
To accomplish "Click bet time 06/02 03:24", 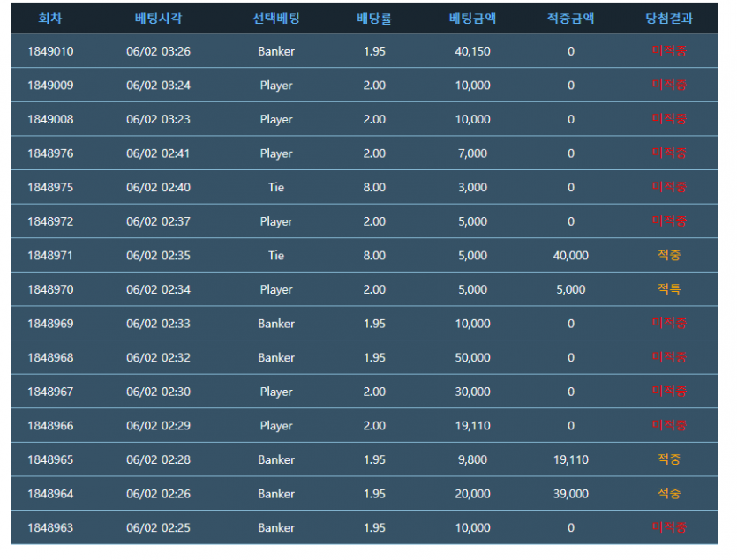I will pos(158,85).
